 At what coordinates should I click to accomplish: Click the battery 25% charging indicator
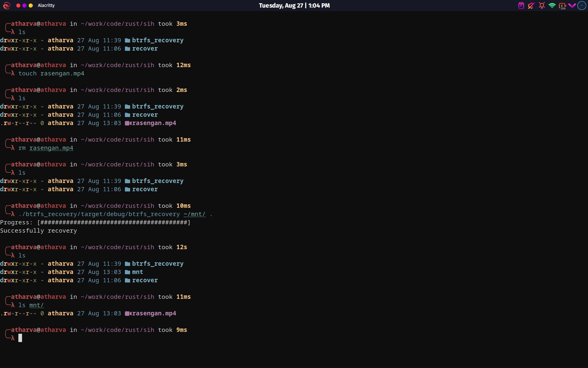click(563, 6)
